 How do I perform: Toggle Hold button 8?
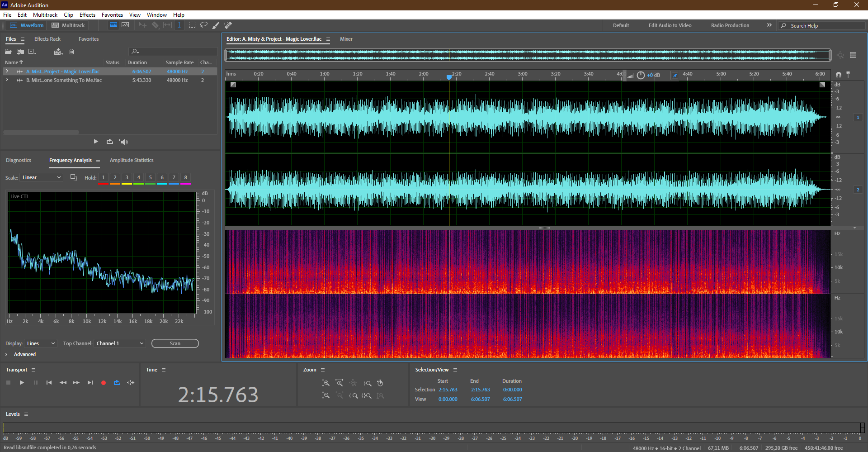(x=185, y=178)
